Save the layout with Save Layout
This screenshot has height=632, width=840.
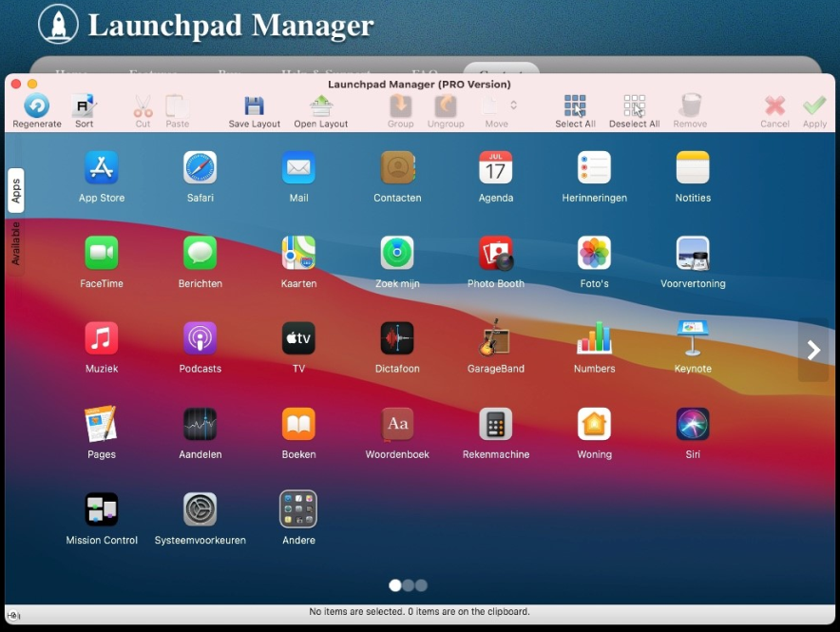click(x=254, y=105)
